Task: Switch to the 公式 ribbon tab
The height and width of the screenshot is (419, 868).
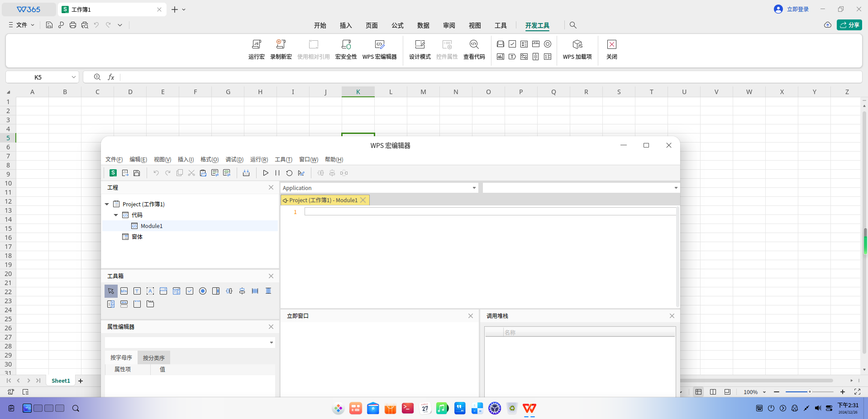Action: pos(397,25)
